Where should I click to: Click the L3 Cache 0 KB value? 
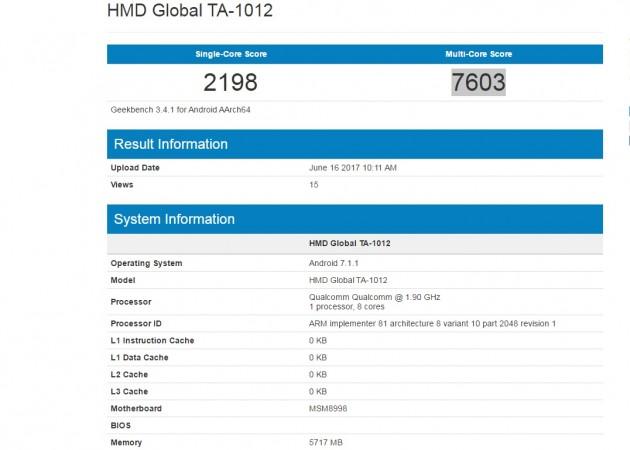(318, 391)
